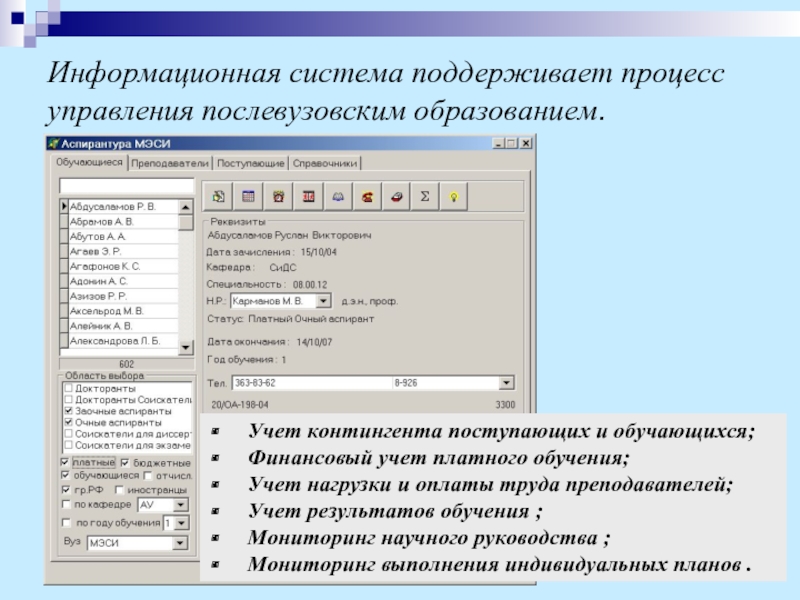
Task: Click the student list scrollbar down arrow
Action: tap(186, 347)
